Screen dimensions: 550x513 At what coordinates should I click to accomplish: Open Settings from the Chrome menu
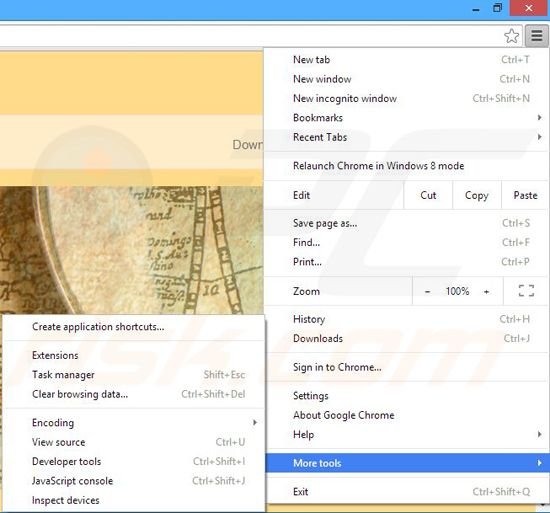click(x=406, y=396)
